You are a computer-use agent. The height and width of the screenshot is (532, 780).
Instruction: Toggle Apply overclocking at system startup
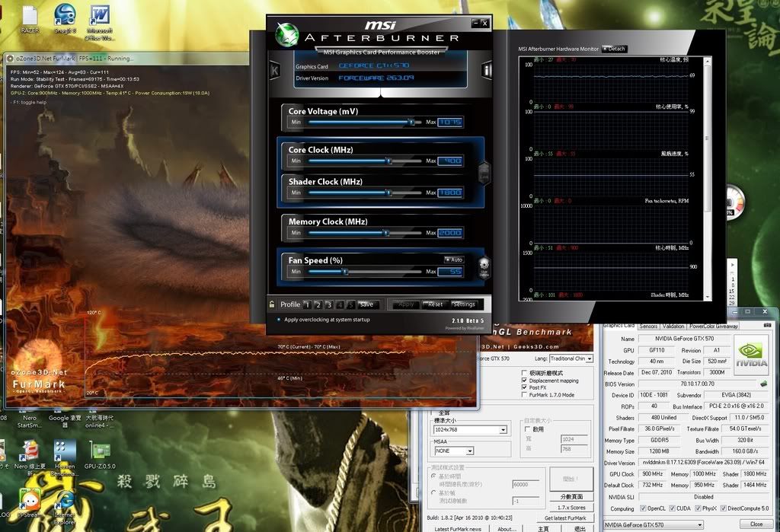(279, 320)
